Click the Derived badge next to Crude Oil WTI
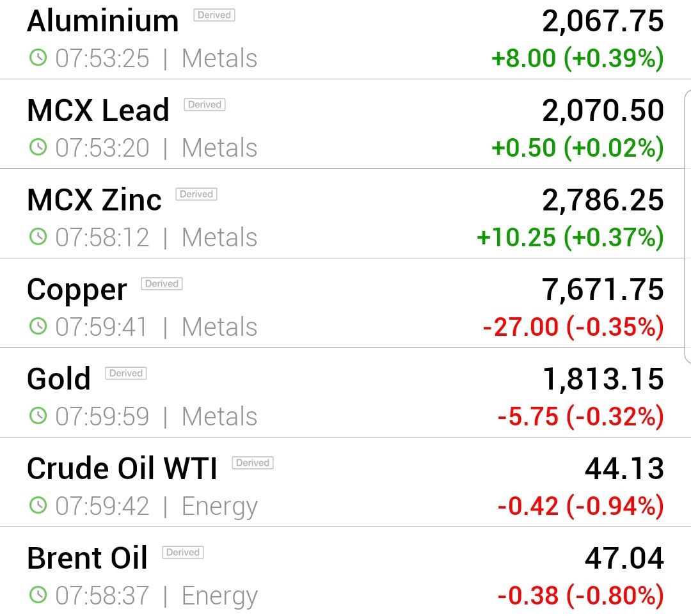This screenshot has width=691, height=616. [253, 462]
